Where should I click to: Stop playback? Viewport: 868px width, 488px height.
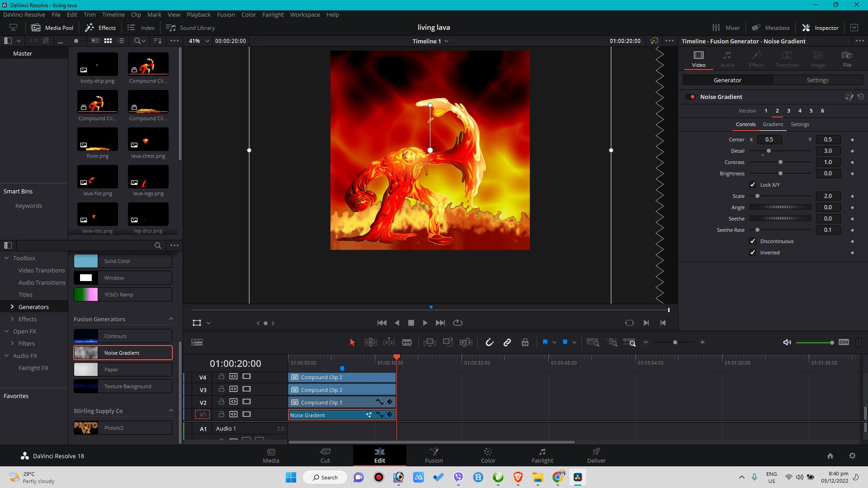coord(411,323)
